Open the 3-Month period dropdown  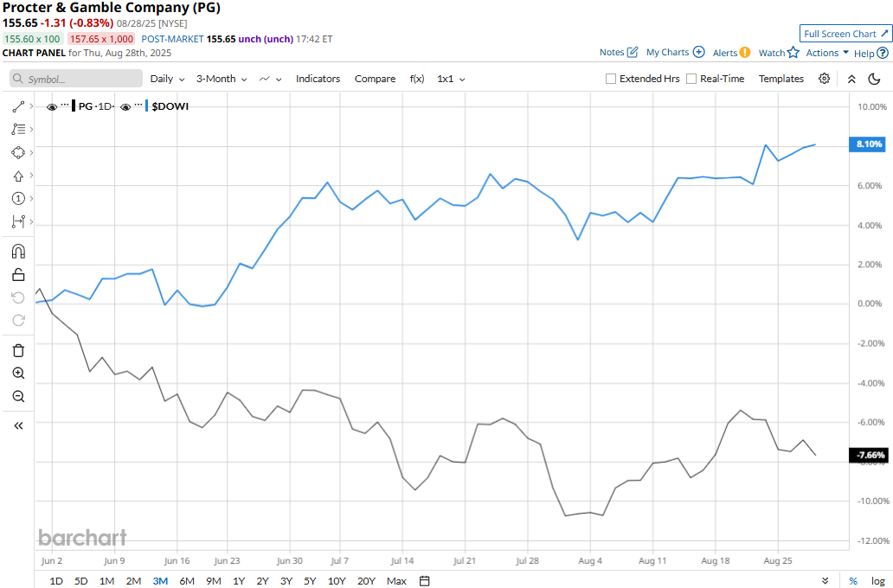(x=222, y=79)
